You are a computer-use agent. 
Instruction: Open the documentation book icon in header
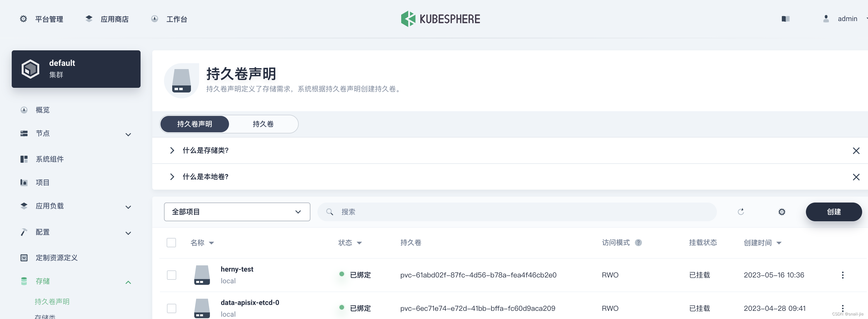click(785, 19)
